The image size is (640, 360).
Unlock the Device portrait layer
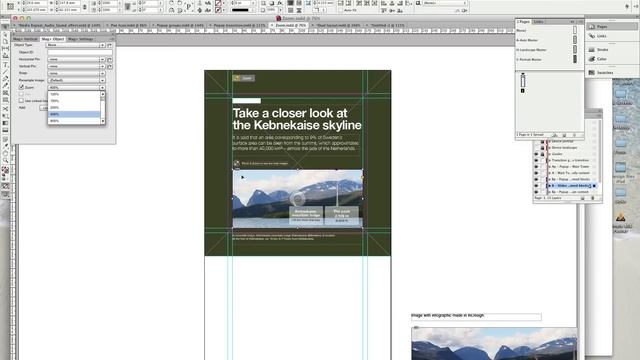(542, 141)
